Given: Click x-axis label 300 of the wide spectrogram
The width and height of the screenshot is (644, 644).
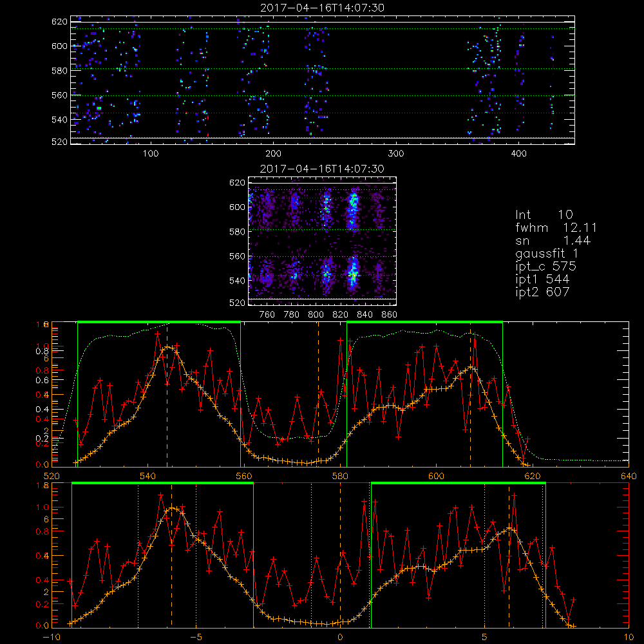Looking at the screenshot, I should coord(396,154).
